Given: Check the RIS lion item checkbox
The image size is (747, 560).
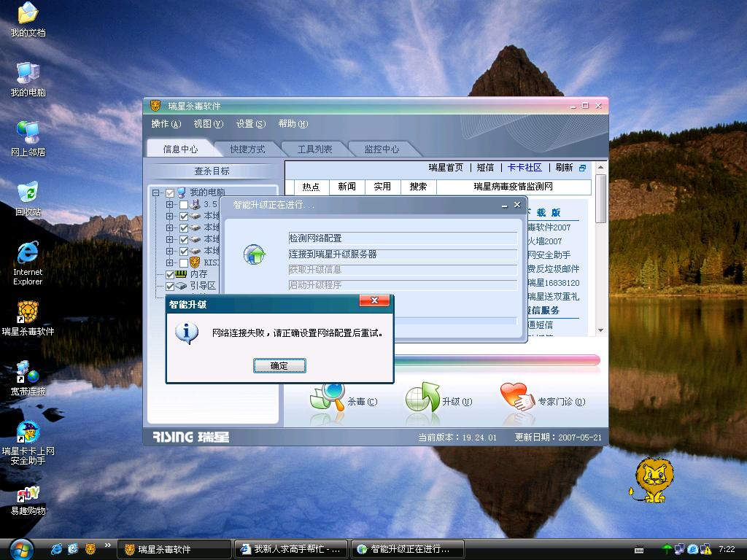Looking at the screenshot, I should 183,262.
